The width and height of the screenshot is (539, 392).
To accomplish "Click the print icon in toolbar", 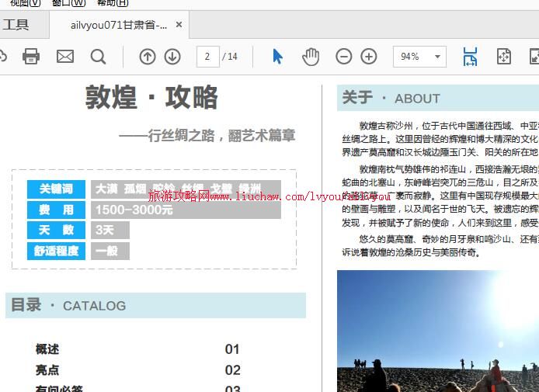I will point(31,56).
